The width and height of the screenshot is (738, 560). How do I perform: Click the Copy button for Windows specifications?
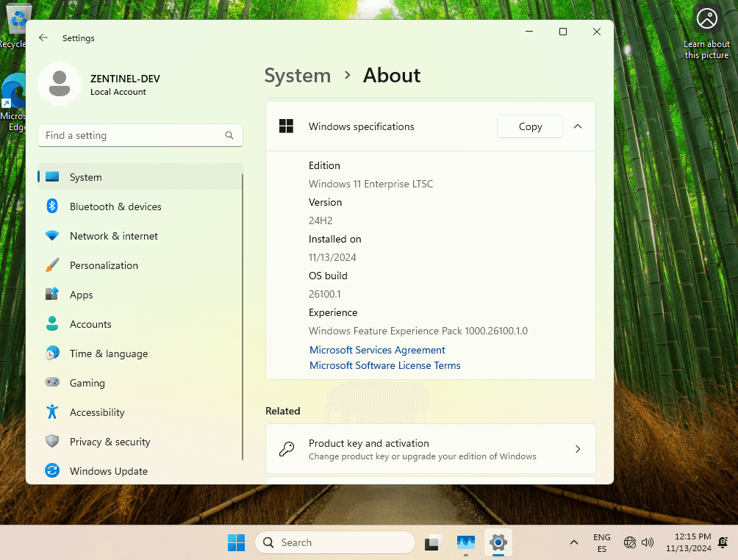click(x=529, y=126)
